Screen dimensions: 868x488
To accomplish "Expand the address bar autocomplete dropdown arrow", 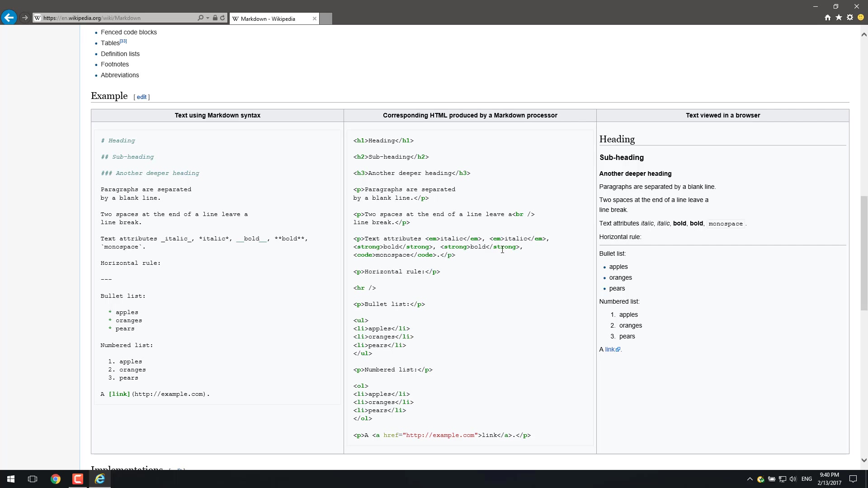I will coord(208,18).
